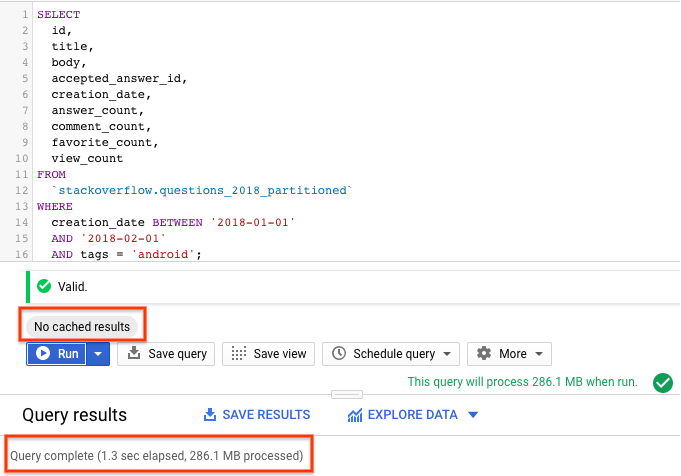
Task: Click the No cached results chip
Action: [x=82, y=327]
